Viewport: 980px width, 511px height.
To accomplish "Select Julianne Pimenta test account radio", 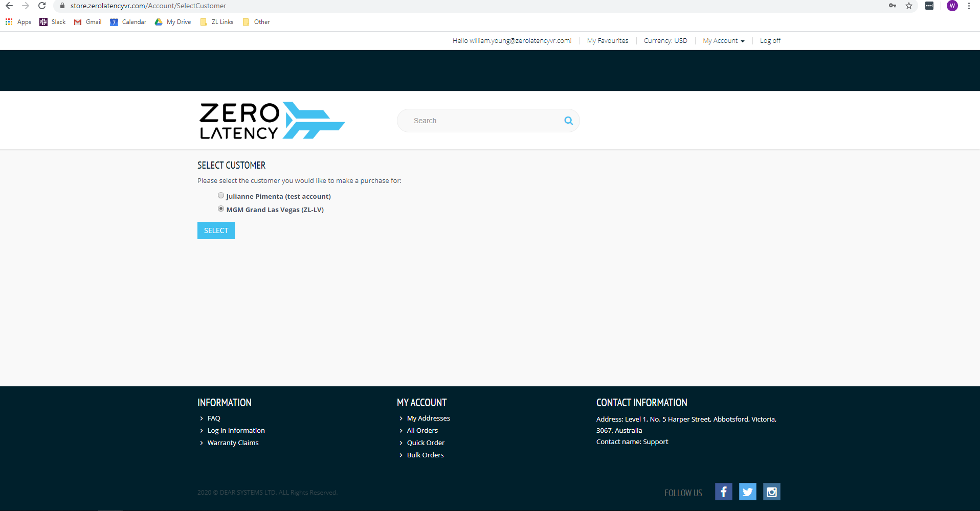I will [x=221, y=195].
